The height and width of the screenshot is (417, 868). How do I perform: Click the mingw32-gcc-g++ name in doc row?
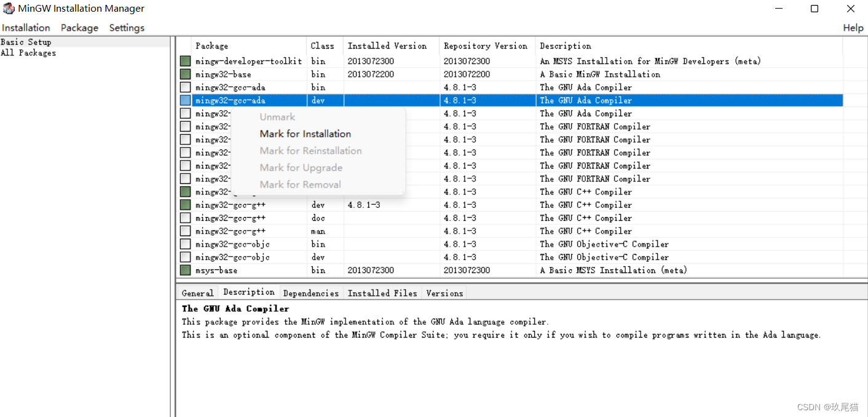231,218
